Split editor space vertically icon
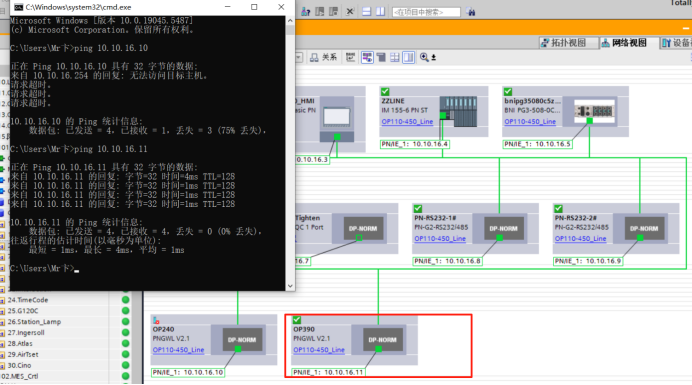The image size is (692, 385). [380, 11]
